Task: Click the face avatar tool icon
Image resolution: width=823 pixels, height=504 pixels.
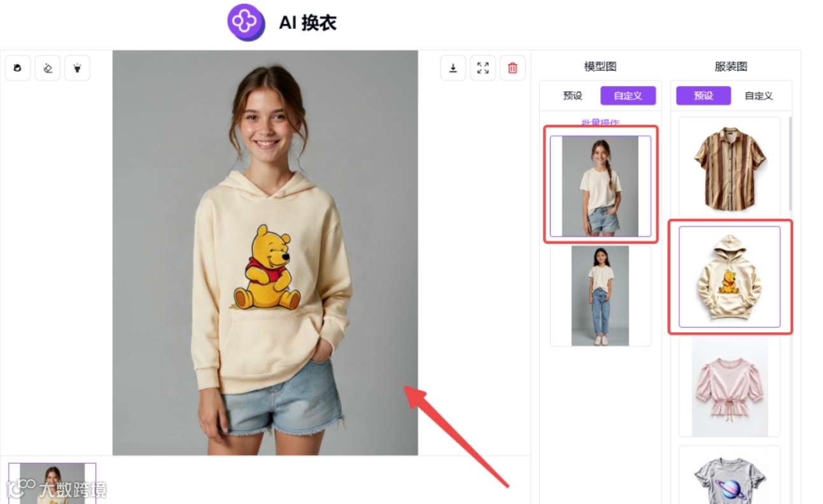Action: [18, 68]
